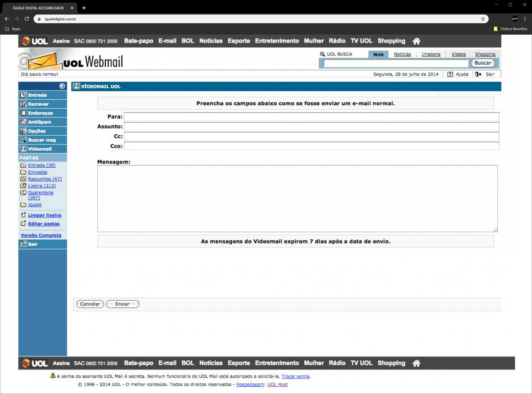Image resolution: width=532 pixels, height=394 pixels.
Task: Open Esporte in top navigation
Action: (239, 41)
